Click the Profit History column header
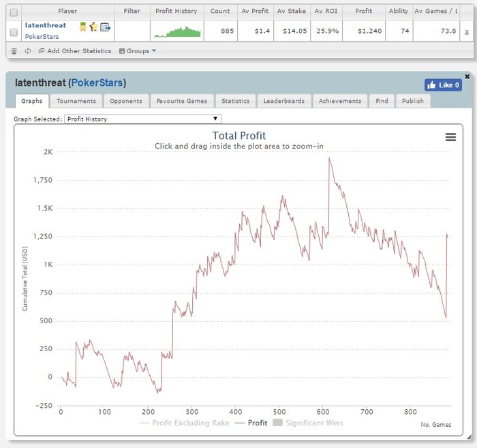The image size is (477, 448). pos(176,11)
